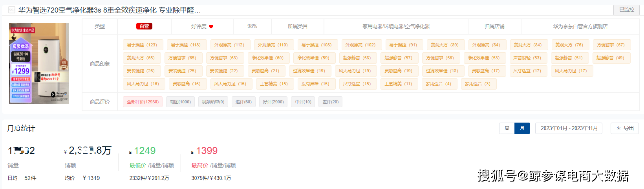The height and width of the screenshot is (189, 644).
Task: Click the red 自营 badge
Action: tap(144, 26)
